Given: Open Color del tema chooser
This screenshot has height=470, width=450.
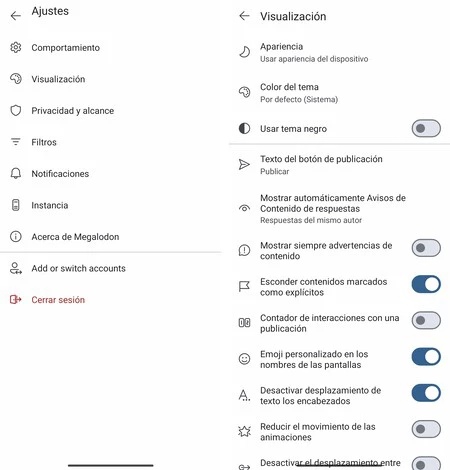Looking at the screenshot, I should pyautogui.click(x=339, y=93).
